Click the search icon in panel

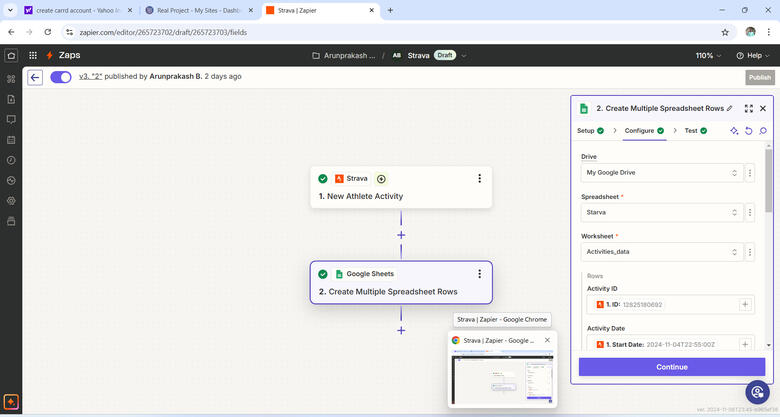point(763,131)
